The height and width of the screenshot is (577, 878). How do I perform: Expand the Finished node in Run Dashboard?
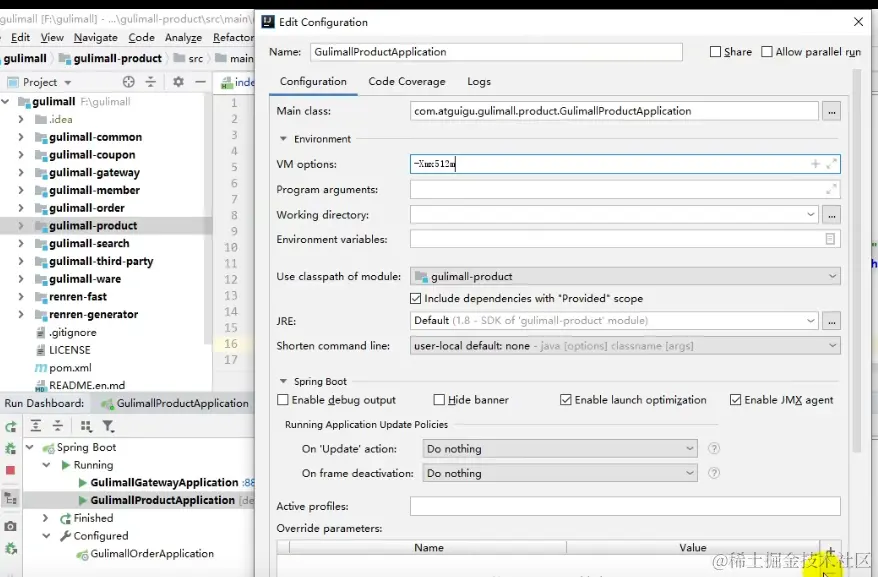tap(46, 518)
